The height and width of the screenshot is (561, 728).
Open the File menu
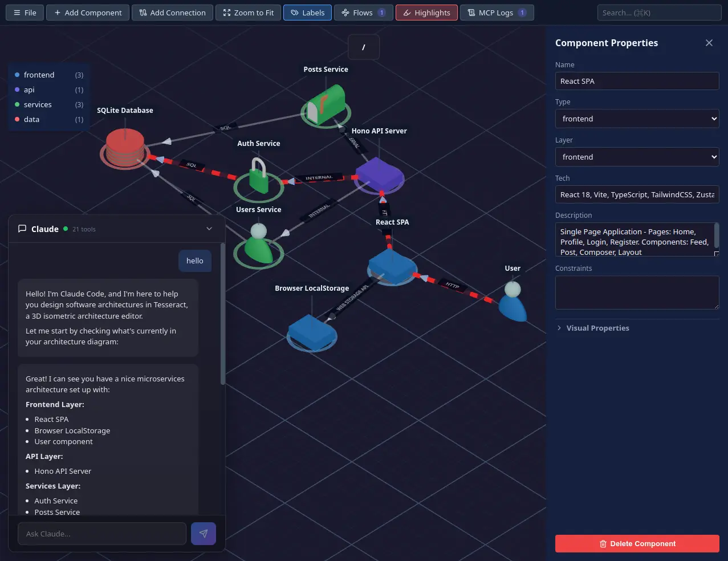pyautogui.click(x=25, y=13)
